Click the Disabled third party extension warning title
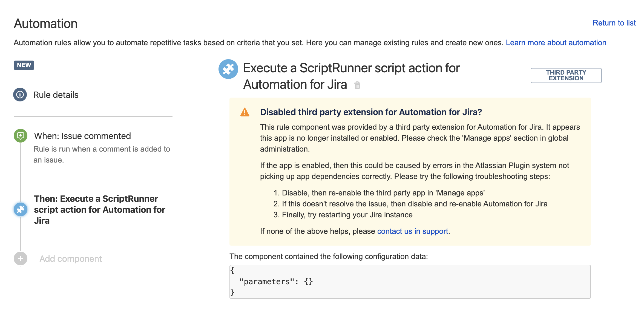 click(x=371, y=112)
